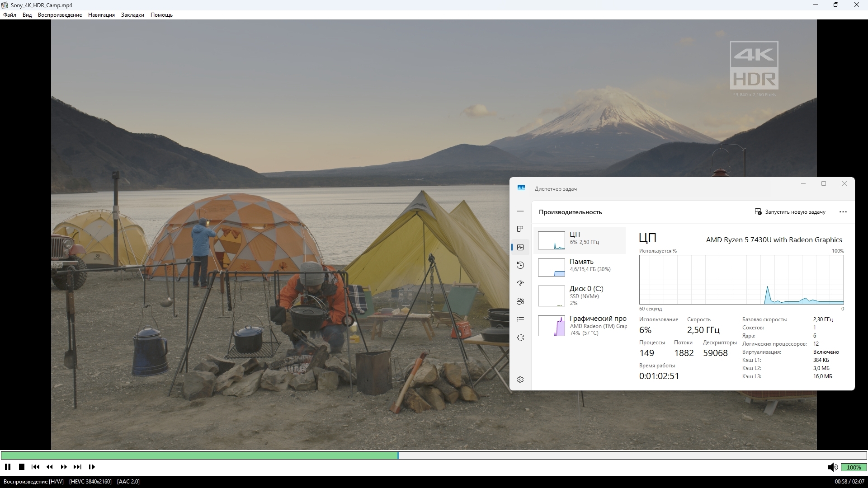The image size is (868, 488).
Task: Expand Task Manager hamburger navigation
Action: point(520,211)
